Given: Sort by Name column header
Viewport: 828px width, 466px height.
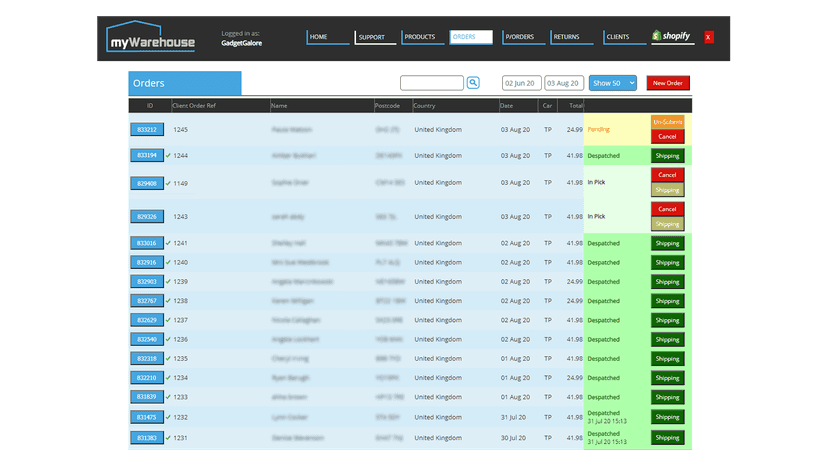Looking at the screenshot, I should pos(279,106).
